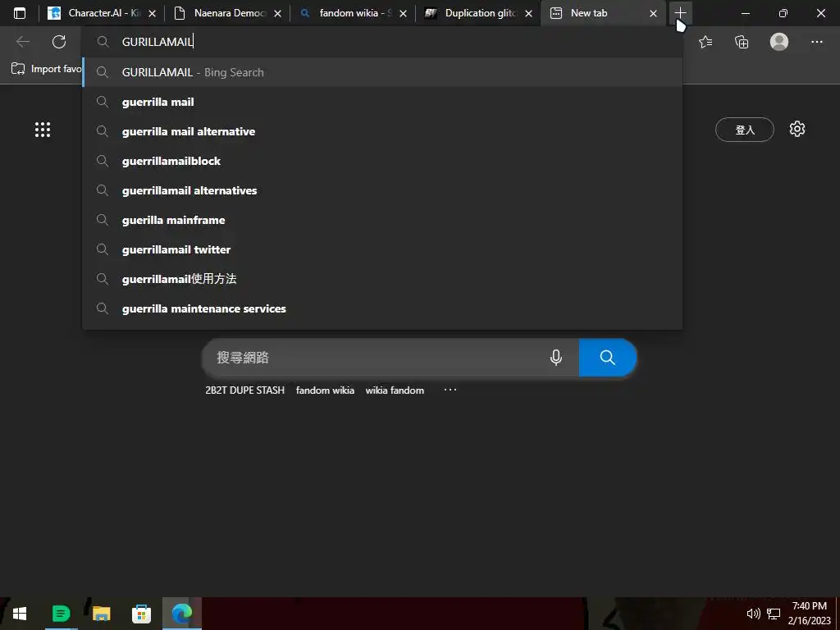Choose 'guerrilla maintenance services' suggestion

382,308
